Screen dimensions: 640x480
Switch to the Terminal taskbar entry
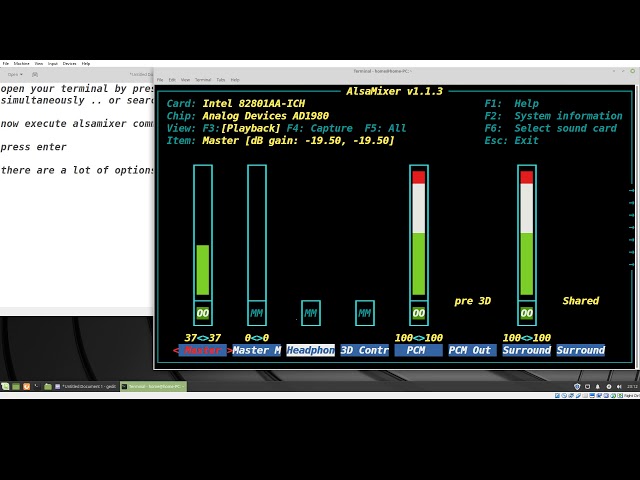click(153, 387)
